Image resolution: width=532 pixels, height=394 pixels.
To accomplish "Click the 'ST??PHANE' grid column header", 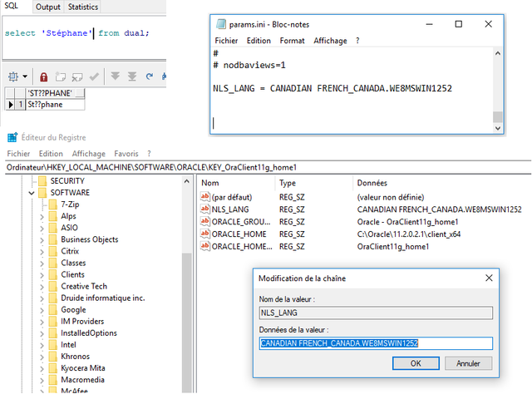I will (x=55, y=93).
